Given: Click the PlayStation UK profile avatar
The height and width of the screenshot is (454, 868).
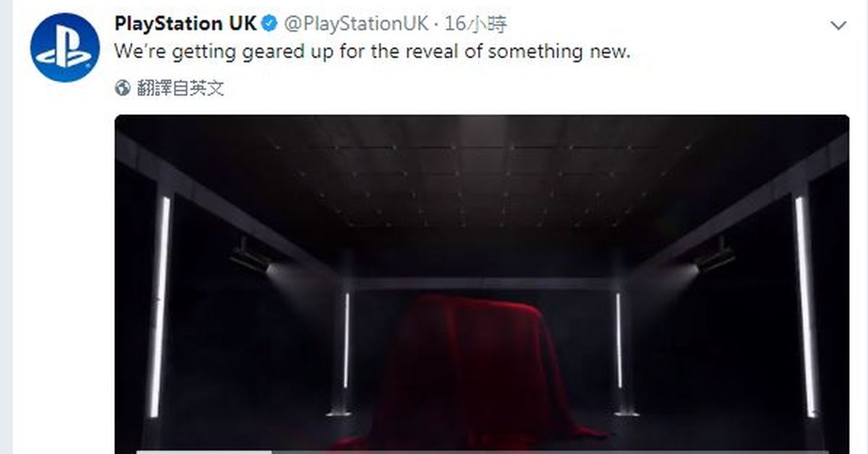Looking at the screenshot, I should point(64,48).
